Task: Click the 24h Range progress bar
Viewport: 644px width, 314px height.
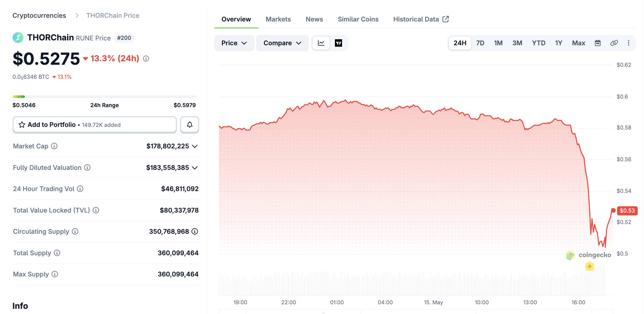Action: [104, 97]
